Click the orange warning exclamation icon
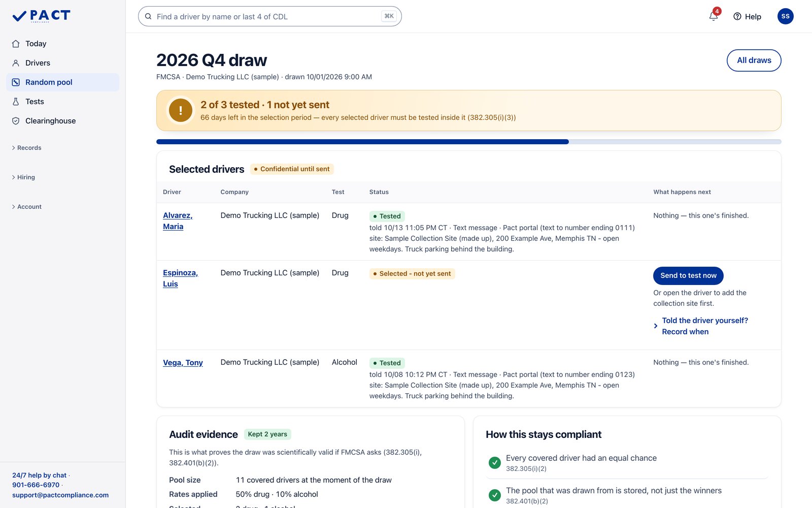Viewport: 812px width, 508px height. pyautogui.click(x=181, y=110)
